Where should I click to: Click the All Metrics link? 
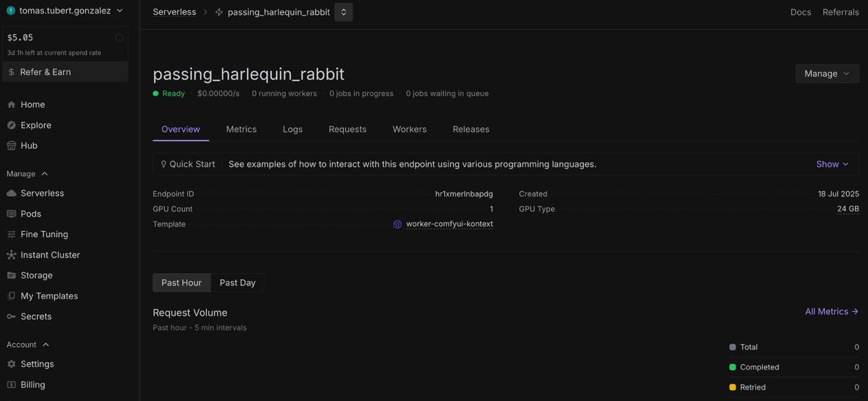coord(832,312)
